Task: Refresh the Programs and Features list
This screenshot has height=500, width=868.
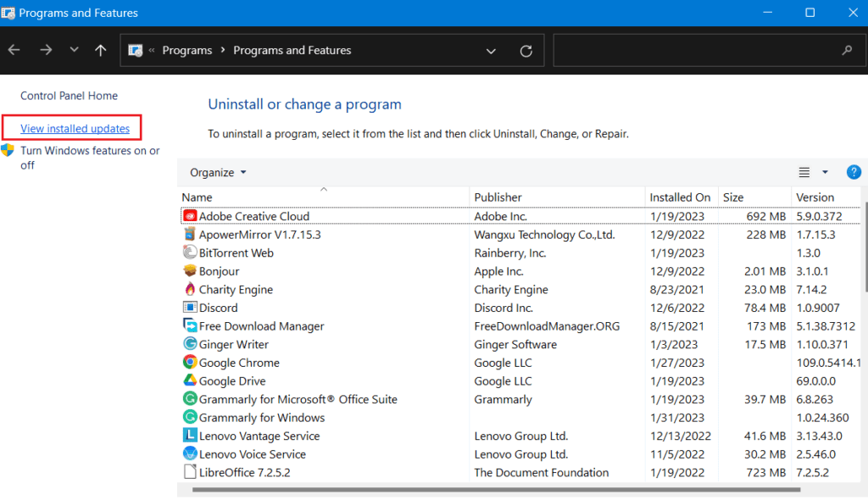Action: click(x=526, y=51)
